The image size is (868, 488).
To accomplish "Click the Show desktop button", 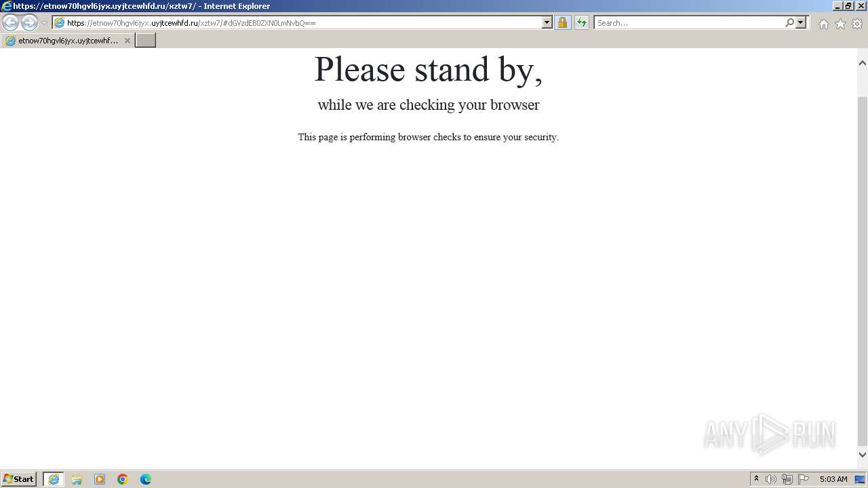I will 861,479.
